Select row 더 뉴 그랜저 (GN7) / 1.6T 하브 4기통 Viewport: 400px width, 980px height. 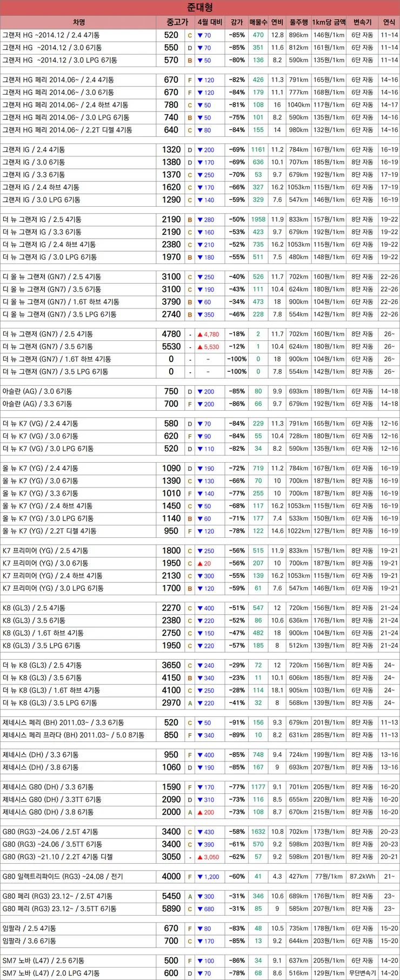pyautogui.click(x=200, y=359)
